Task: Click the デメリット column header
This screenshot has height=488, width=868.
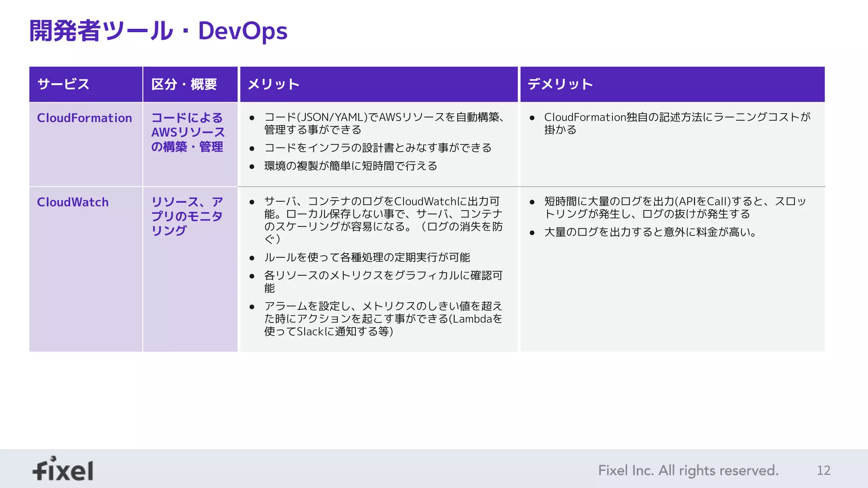Action: pos(560,84)
